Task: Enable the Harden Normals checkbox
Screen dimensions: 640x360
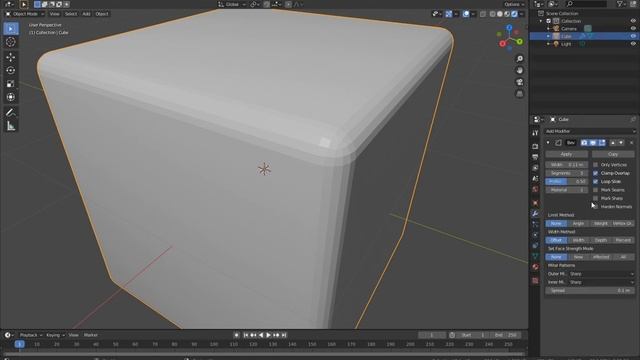Action: click(x=596, y=207)
